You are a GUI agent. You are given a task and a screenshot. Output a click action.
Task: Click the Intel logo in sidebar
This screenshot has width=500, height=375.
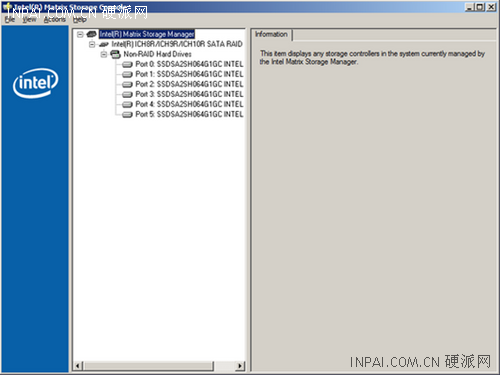[x=35, y=83]
